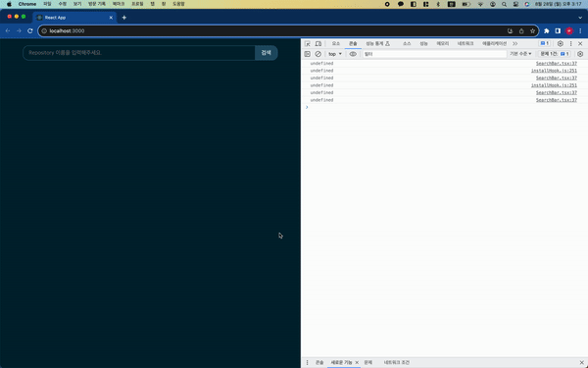
Task: Select the inspect element picker icon in DevTools
Action: tap(308, 44)
